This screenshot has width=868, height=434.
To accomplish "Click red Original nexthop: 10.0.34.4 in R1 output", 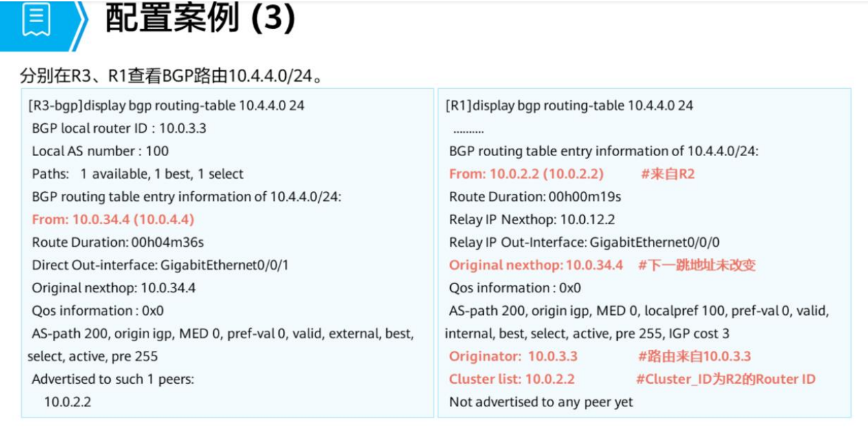I will pyautogui.click(x=536, y=265).
